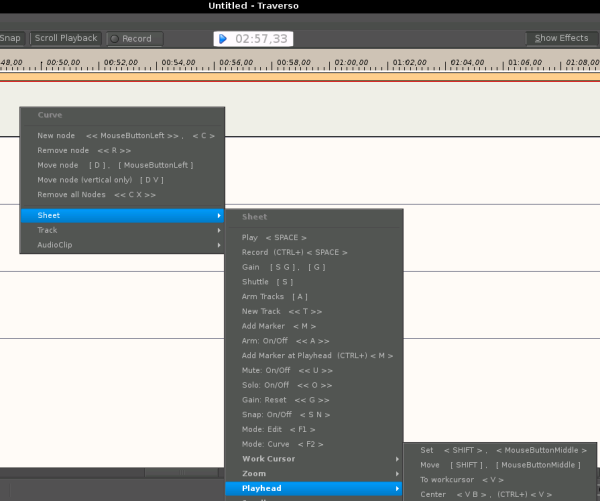The image size is (600, 501).
Task: Click the timeline ruler at the 00:56,00 mark
Action: (x=236, y=62)
